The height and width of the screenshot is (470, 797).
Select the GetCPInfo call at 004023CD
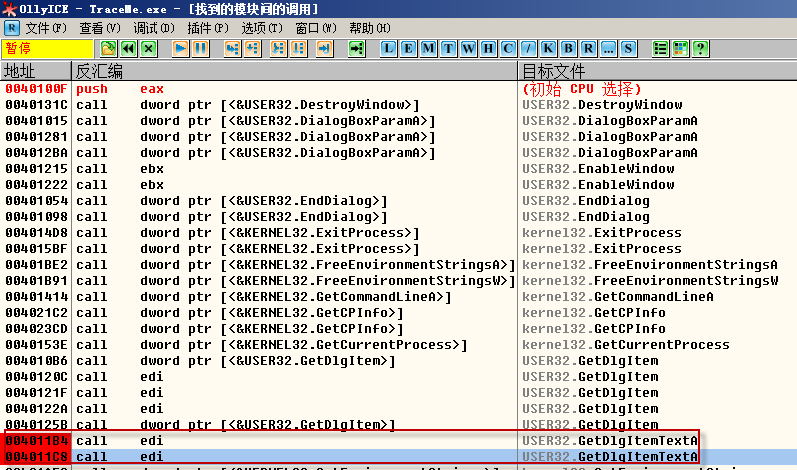(x=398, y=329)
